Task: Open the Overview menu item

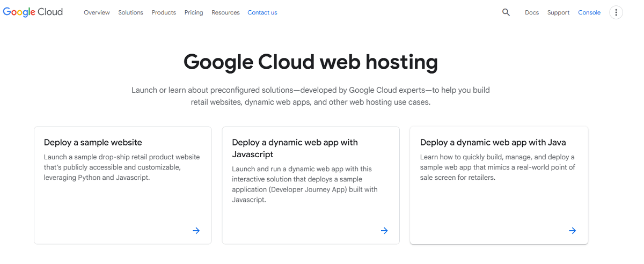Action: (97, 12)
